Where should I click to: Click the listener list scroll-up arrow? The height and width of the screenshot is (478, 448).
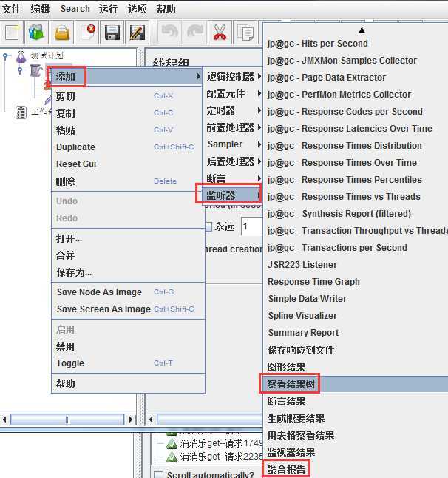click(362, 30)
